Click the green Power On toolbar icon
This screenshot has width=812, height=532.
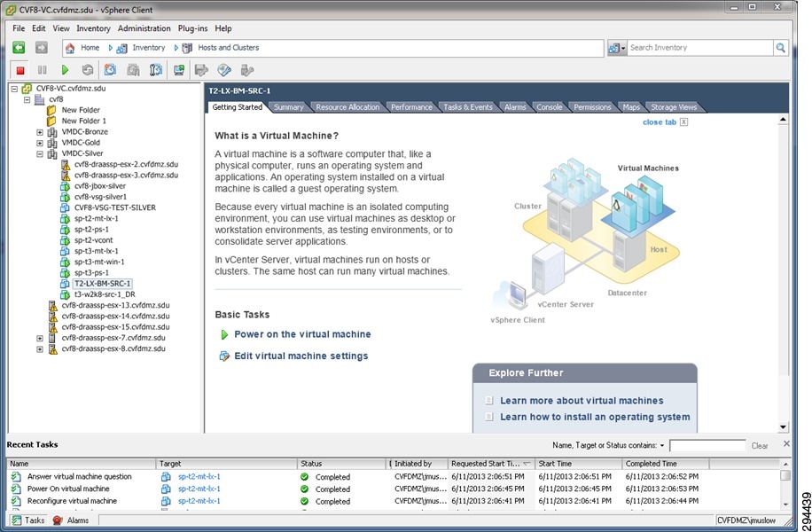pyautogui.click(x=65, y=70)
